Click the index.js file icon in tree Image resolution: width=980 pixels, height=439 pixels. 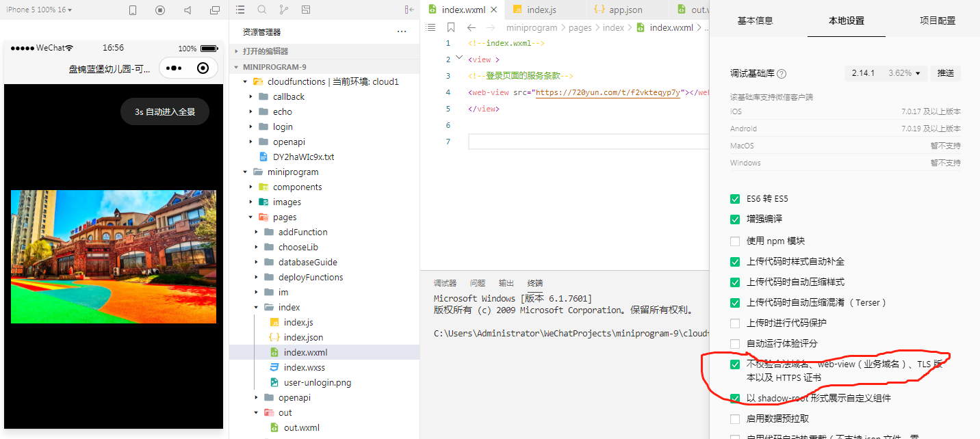point(274,322)
